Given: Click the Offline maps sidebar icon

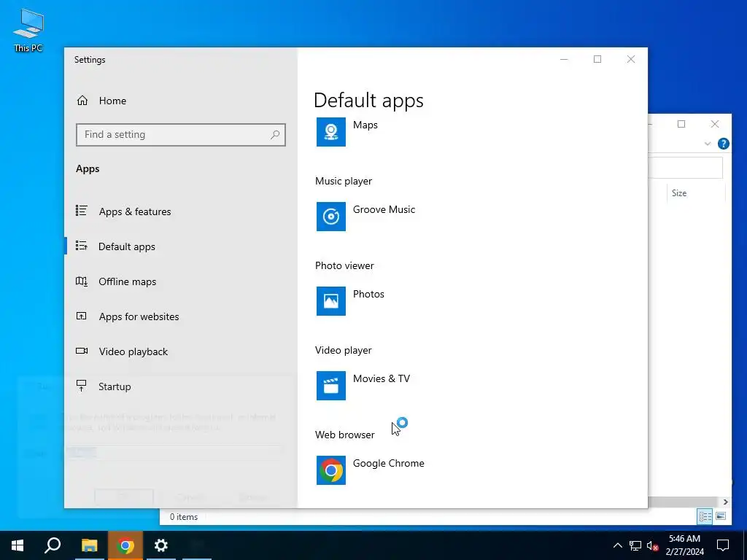Looking at the screenshot, I should tap(82, 281).
